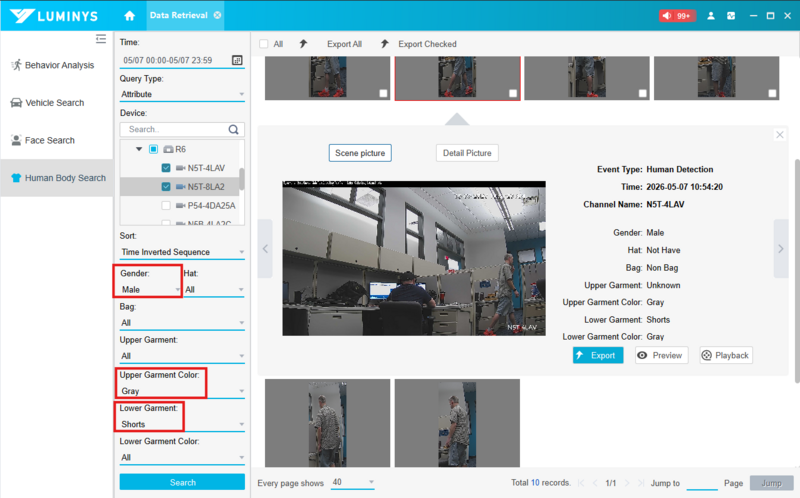Image resolution: width=800 pixels, height=498 pixels.
Task: Go to first page icon
Action: (581, 483)
